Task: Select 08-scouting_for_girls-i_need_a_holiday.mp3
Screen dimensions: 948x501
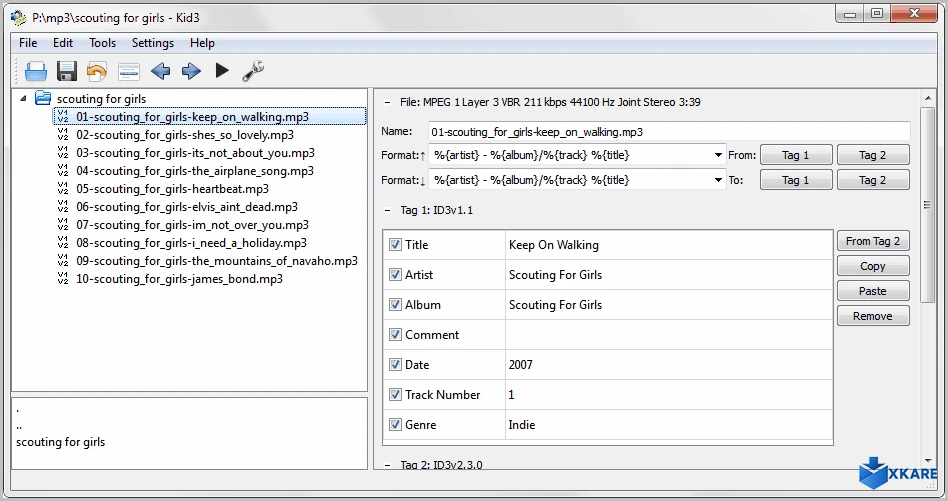Action: tap(191, 243)
